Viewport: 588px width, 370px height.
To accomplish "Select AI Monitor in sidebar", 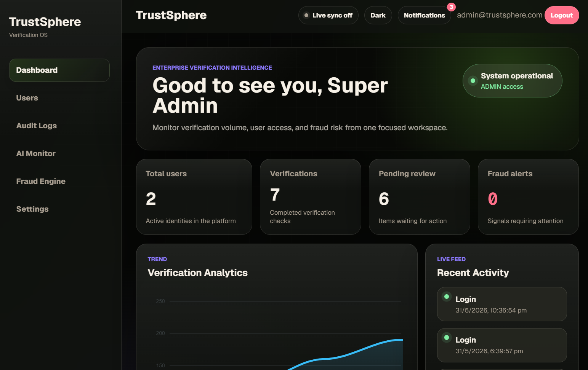I will tap(59, 153).
